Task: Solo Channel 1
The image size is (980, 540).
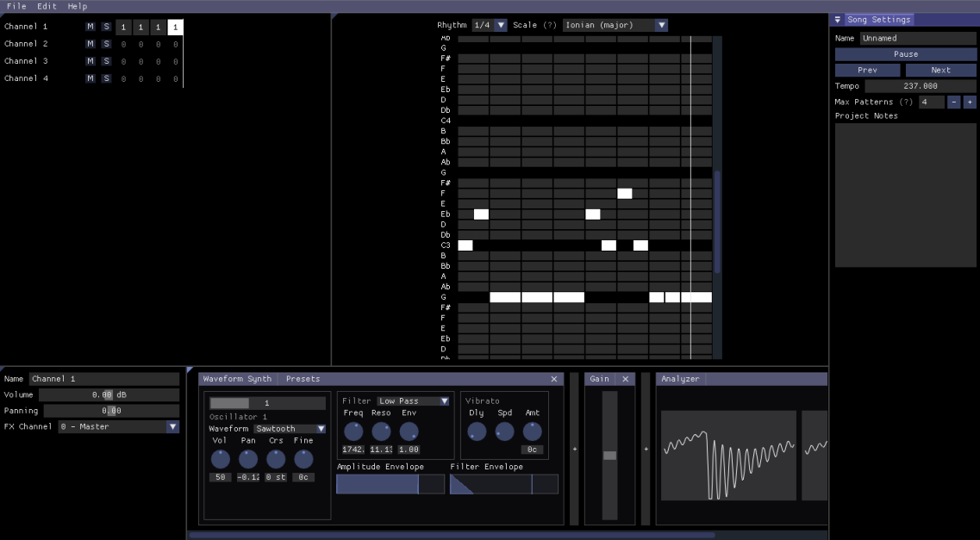Action: (105, 26)
